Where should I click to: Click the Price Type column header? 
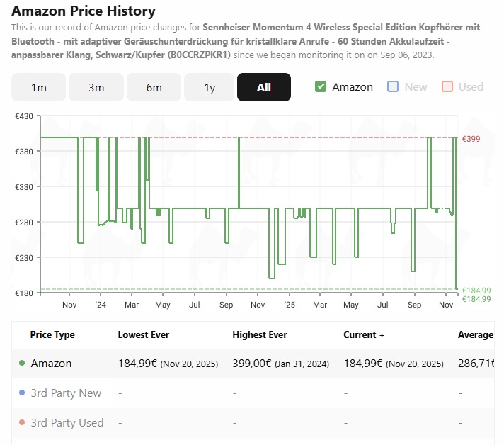(52, 334)
